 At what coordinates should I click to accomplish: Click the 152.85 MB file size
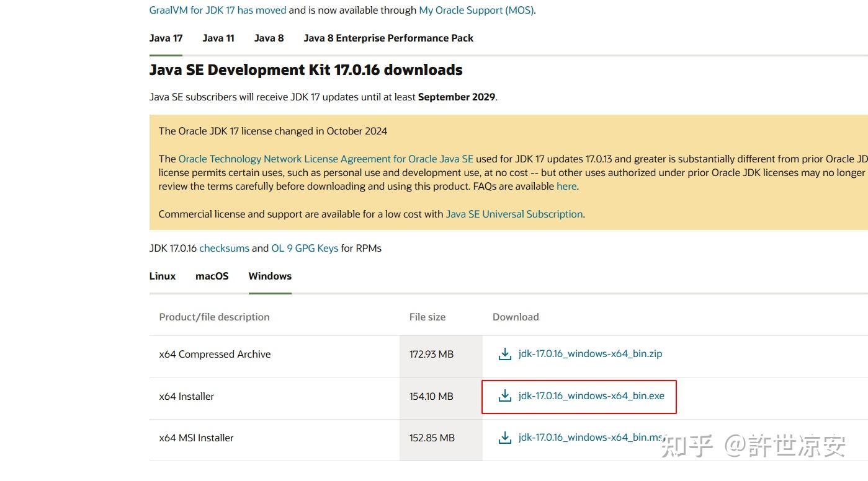(432, 438)
